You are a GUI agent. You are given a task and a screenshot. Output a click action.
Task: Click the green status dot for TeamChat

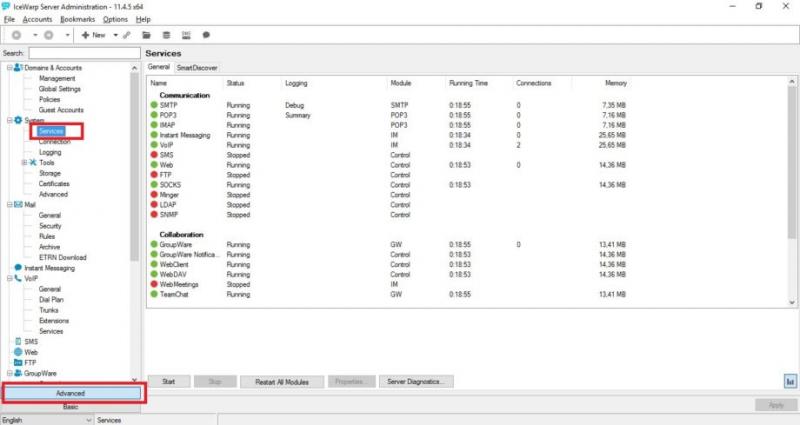[x=154, y=294]
